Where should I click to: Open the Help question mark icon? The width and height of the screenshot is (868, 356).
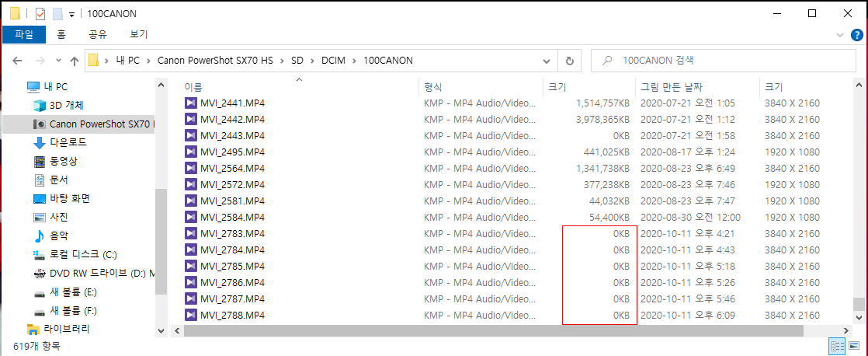[x=857, y=35]
